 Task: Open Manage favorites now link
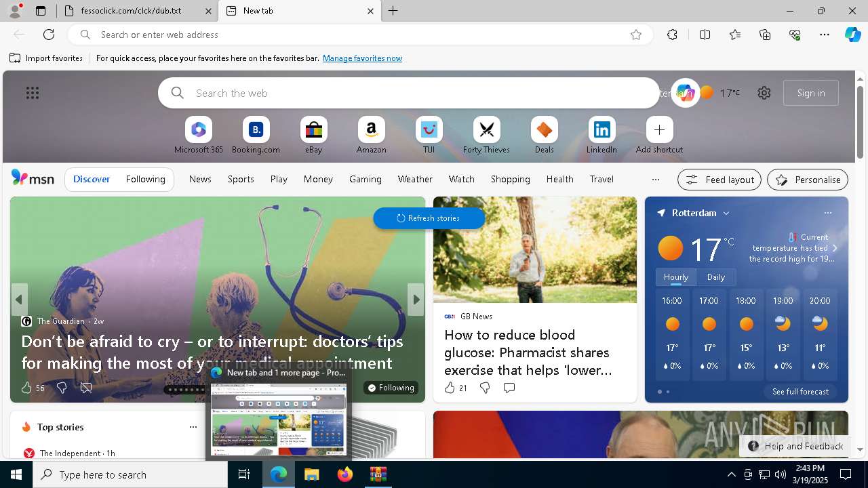point(362,58)
